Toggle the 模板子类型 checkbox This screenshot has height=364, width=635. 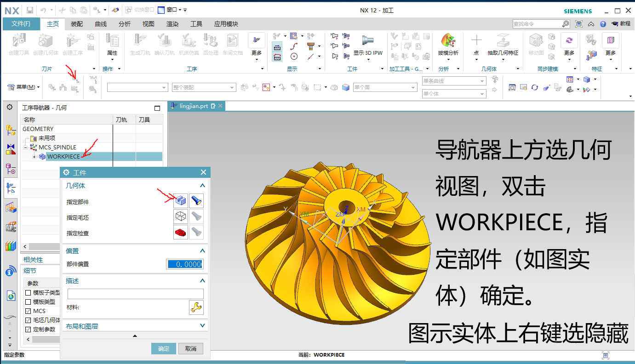tap(28, 293)
